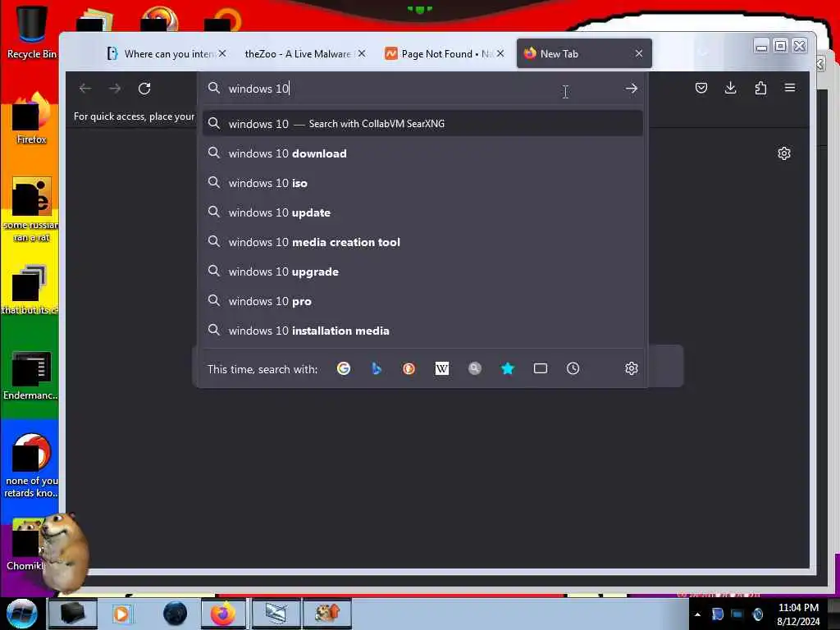Viewport: 840px width, 630px height.
Task: Open the Downloads panel icon
Action: click(x=730, y=88)
